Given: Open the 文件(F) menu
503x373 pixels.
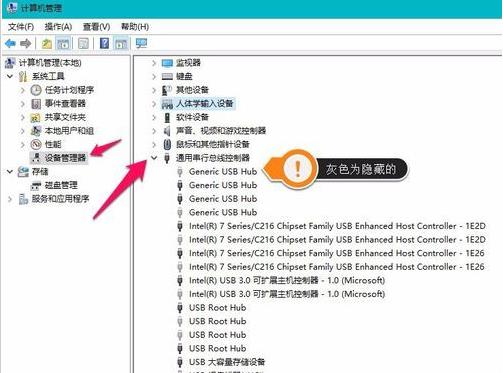Looking at the screenshot, I should [x=21, y=27].
